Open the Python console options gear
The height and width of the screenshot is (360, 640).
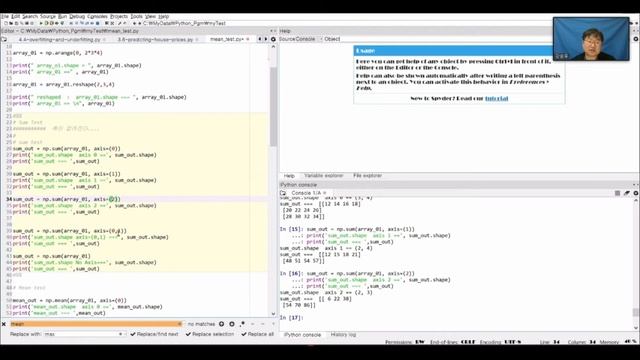tap(636, 193)
